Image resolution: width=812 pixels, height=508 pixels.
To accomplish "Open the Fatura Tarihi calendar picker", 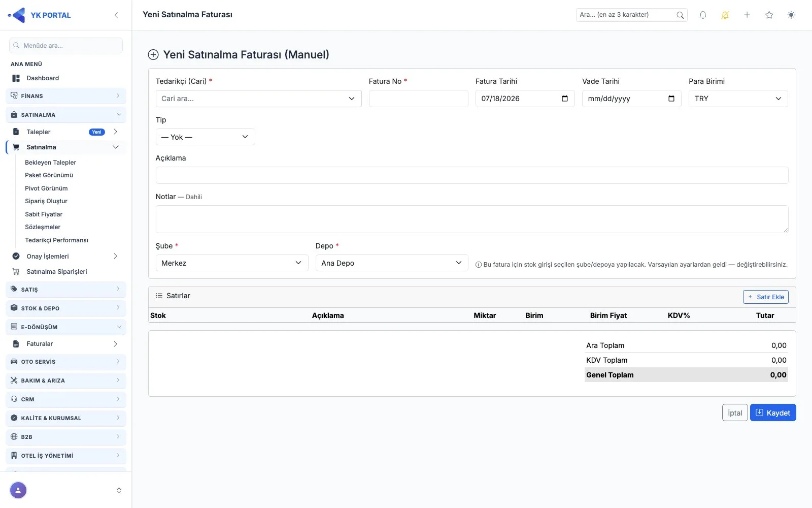I will [x=565, y=99].
